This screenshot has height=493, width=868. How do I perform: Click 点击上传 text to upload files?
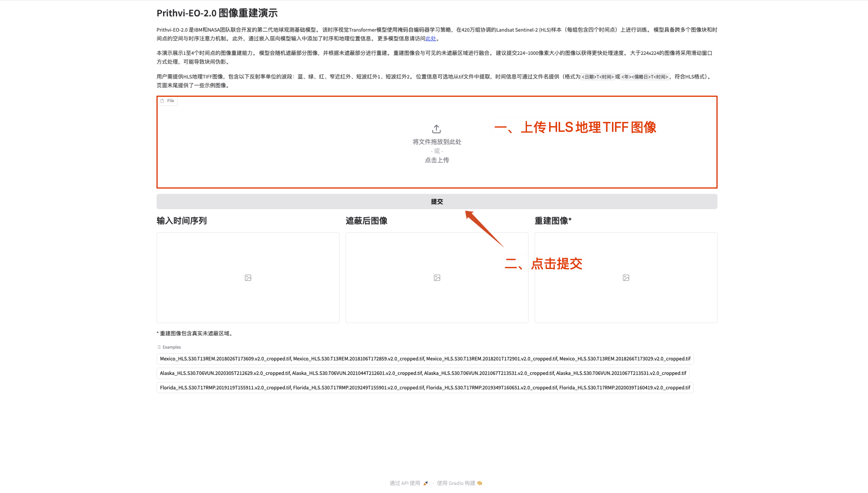point(437,160)
